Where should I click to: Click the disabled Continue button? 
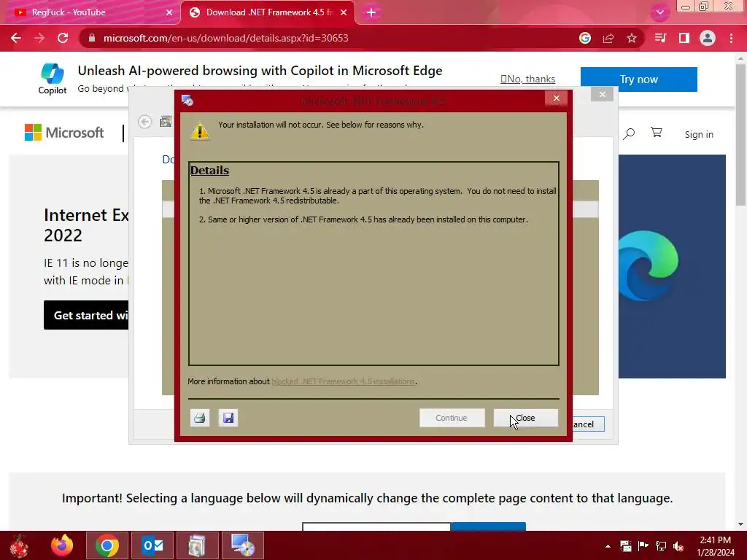coord(452,418)
